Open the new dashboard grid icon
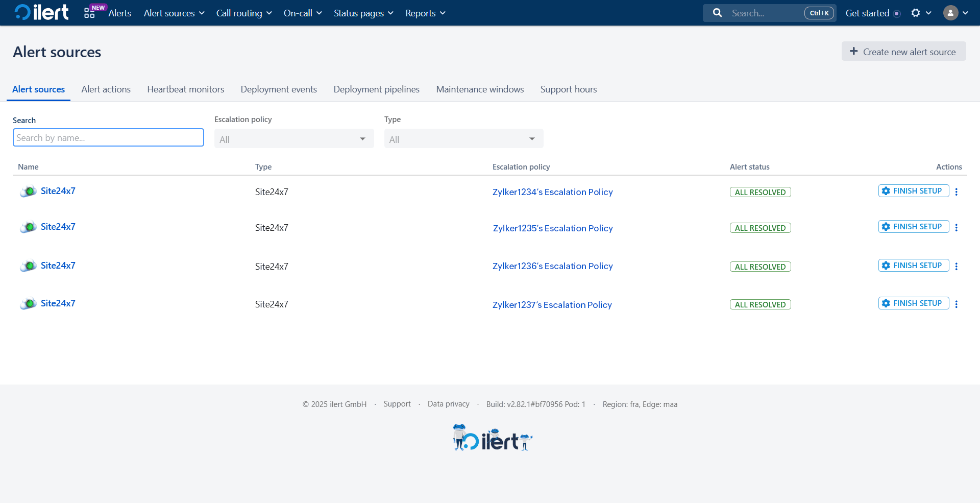This screenshot has height=503, width=980. pyautogui.click(x=89, y=13)
